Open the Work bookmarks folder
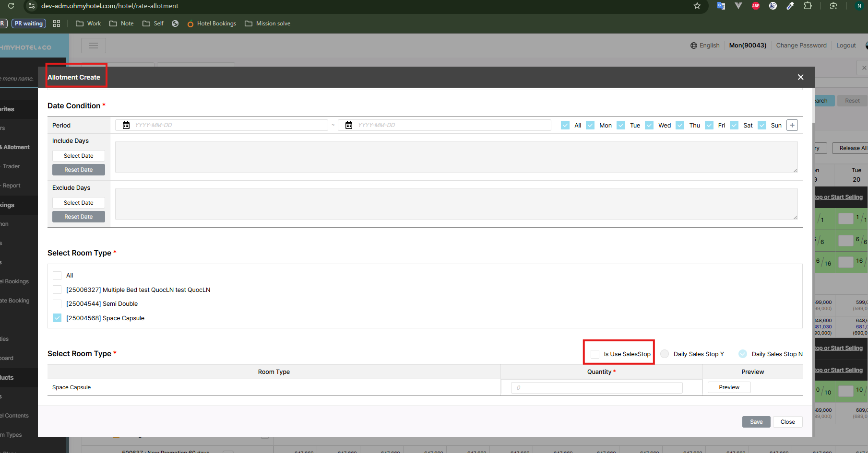 (88, 23)
